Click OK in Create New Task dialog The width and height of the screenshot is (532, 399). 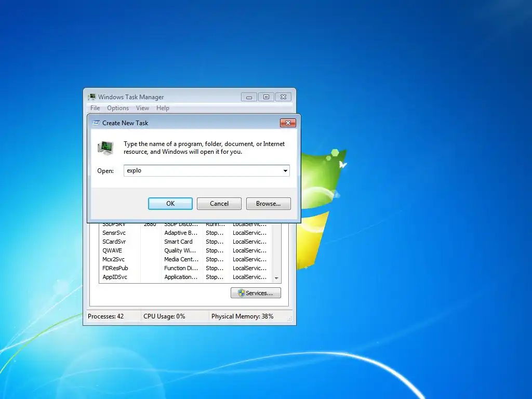170,204
